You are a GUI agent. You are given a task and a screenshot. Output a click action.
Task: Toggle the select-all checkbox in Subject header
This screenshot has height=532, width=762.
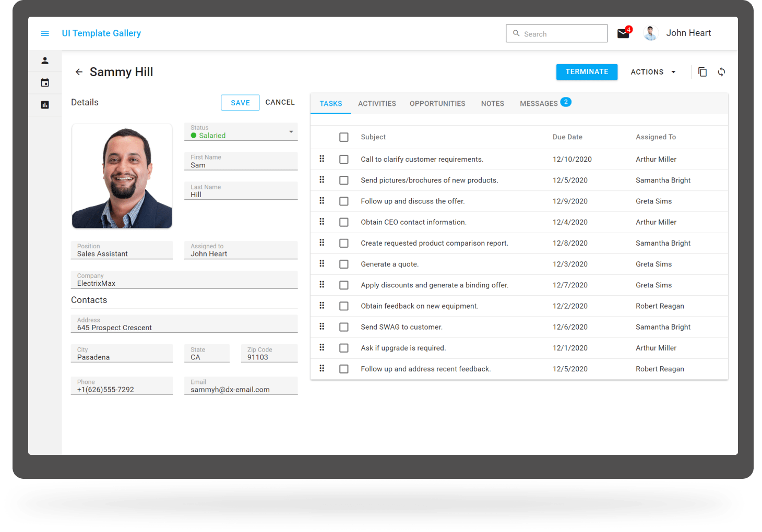(x=344, y=137)
